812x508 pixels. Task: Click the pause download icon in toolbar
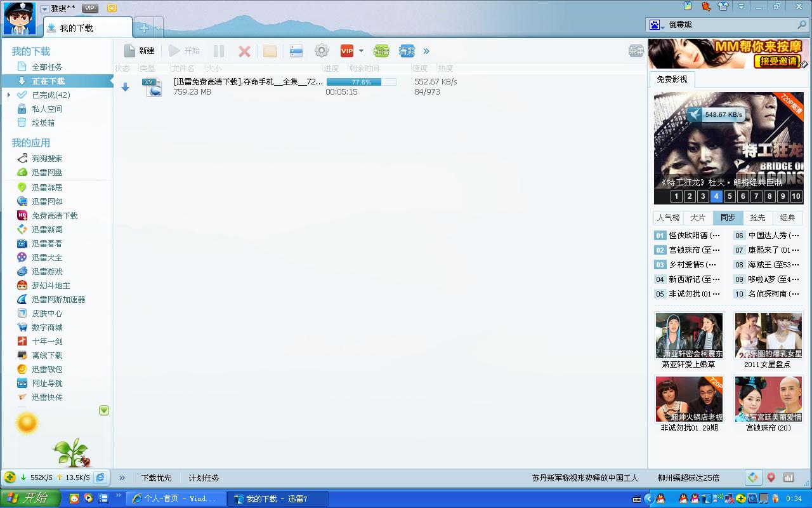tap(219, 51)
